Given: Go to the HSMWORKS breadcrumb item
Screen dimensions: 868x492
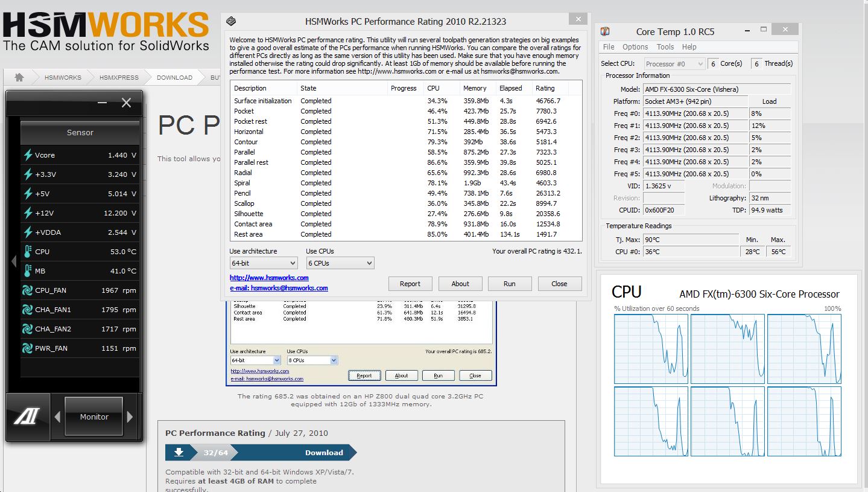Looking at the screenshot, I should tap(63, 77).
